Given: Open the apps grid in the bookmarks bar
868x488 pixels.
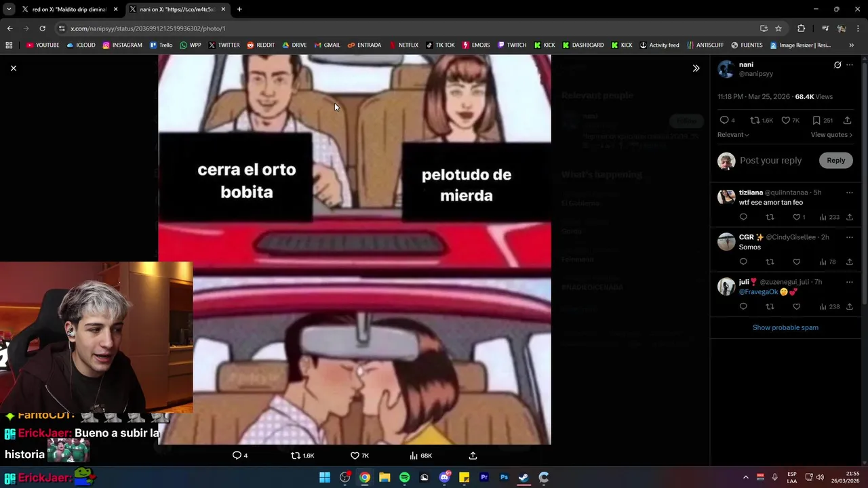Looking at the screenshot, I should click(x=9, y=45).
